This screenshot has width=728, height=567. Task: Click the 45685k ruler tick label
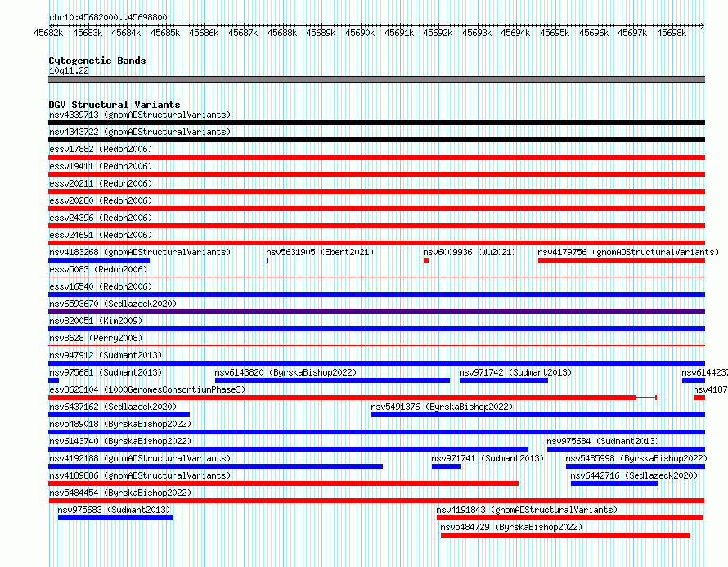[x=165, y=33]
